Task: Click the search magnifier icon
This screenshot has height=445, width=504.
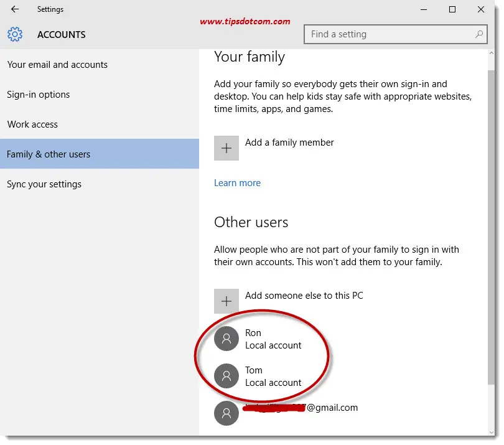Action: pyautogui.click(x=479, y=34)
